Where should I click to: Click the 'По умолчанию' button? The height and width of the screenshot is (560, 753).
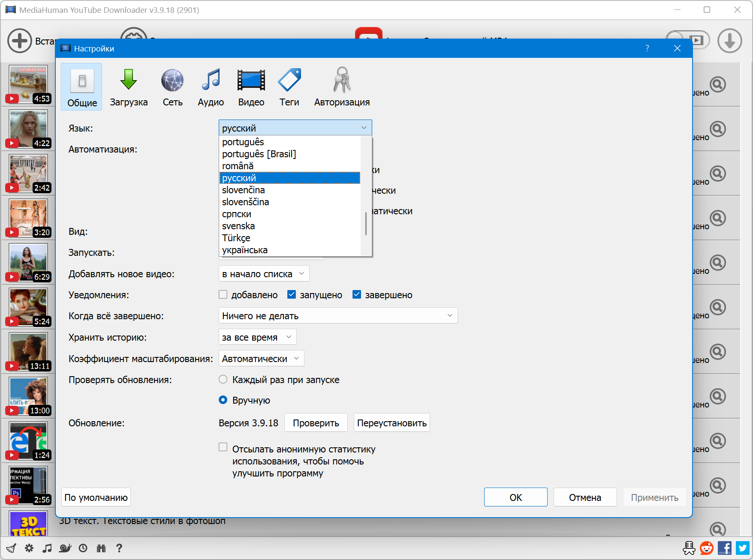pos(96,497)
